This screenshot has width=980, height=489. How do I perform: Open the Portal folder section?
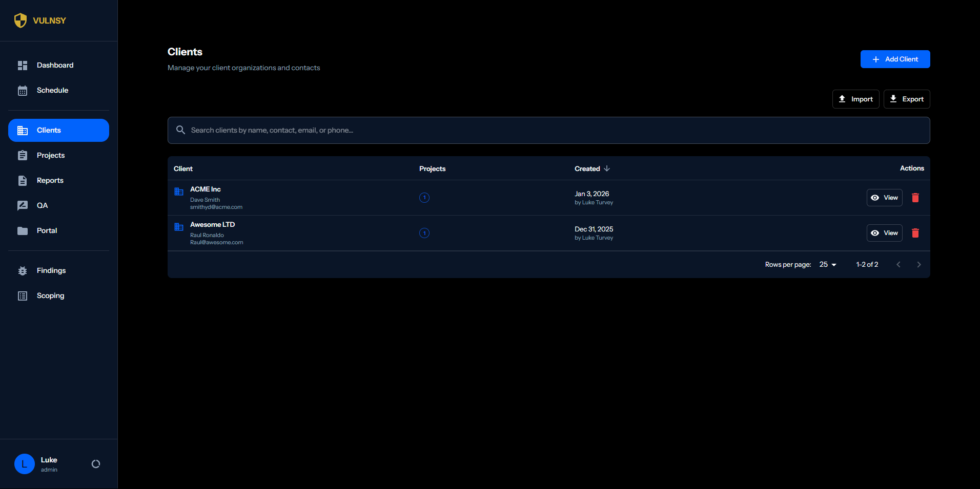click(23, 230)
